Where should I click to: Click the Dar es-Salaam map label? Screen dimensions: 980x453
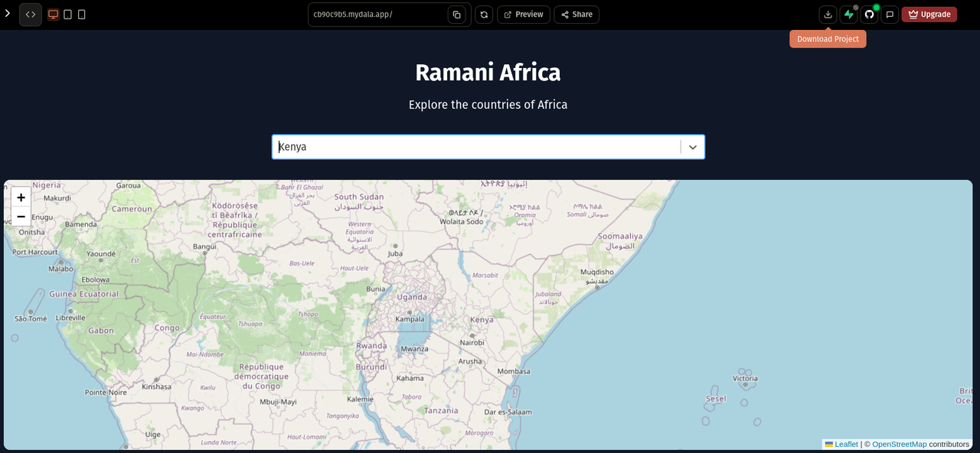coord(508,412)
